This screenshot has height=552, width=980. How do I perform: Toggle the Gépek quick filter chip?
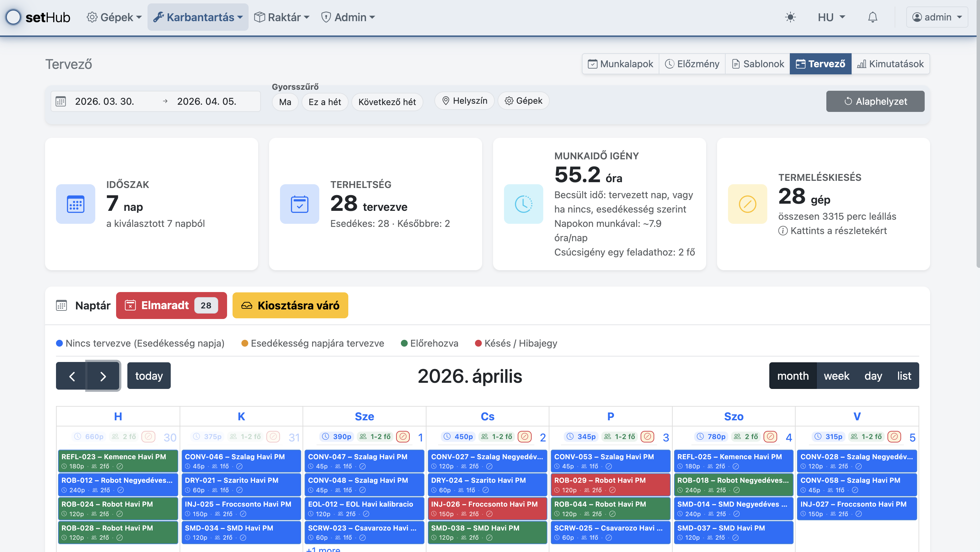(x=523, y=101)
